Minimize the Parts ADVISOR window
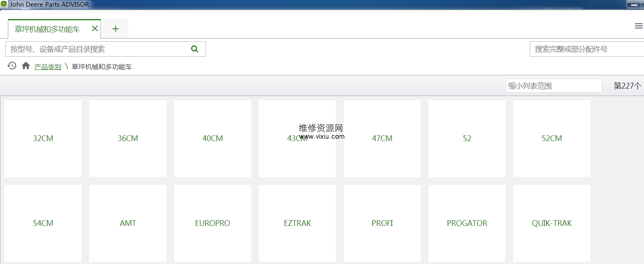 point(634,5)
